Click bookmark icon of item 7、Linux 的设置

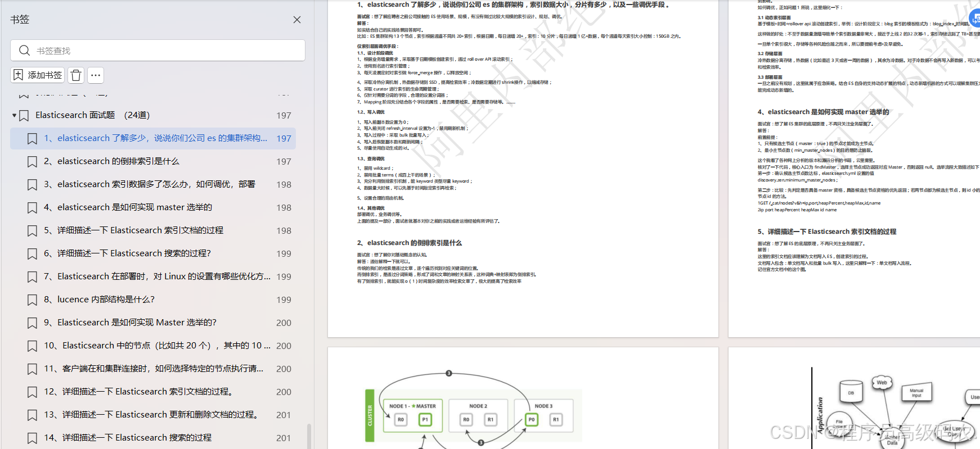point(33,277)
